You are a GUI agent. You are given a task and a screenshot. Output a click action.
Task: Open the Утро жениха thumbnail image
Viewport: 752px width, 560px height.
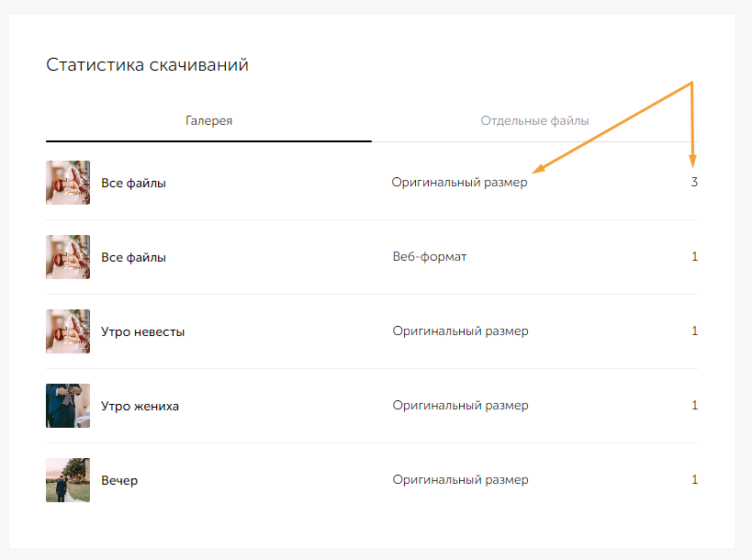point(68,406)
